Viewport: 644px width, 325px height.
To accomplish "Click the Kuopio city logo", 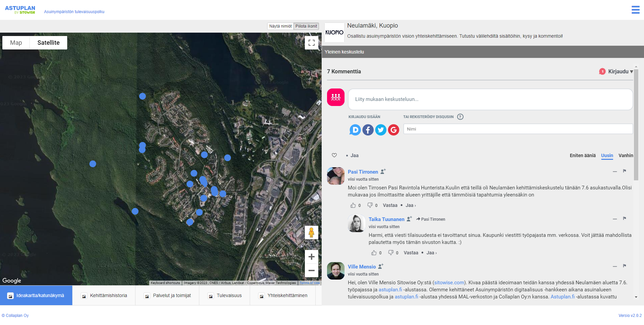I will [x=334, y=33].
